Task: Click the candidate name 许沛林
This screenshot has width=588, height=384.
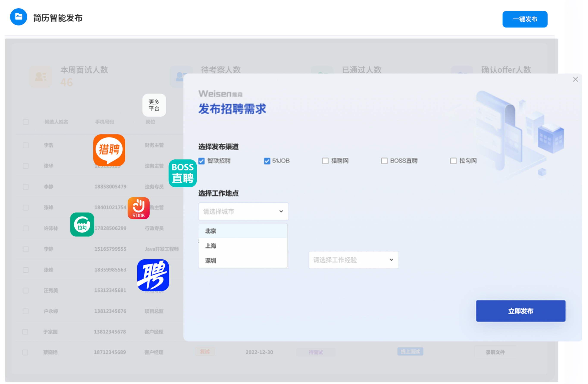Action: coord(51,228)
